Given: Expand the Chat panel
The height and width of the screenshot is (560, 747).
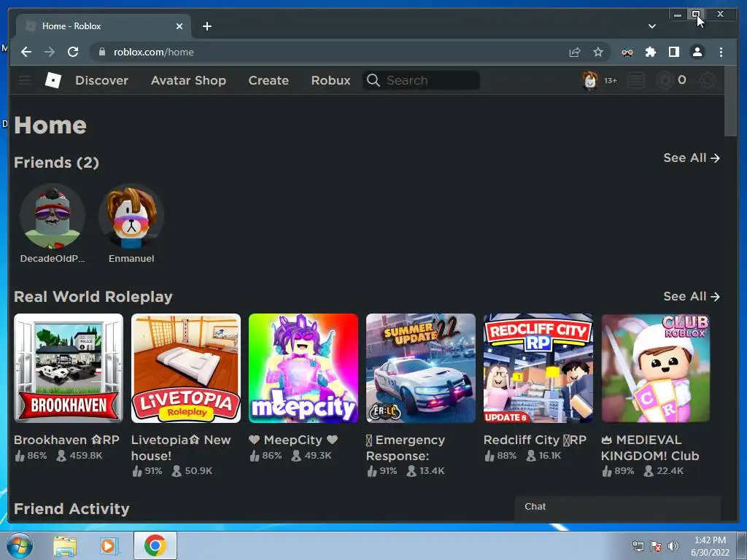Looking at the screenshot, I should [x=618, y=507].
